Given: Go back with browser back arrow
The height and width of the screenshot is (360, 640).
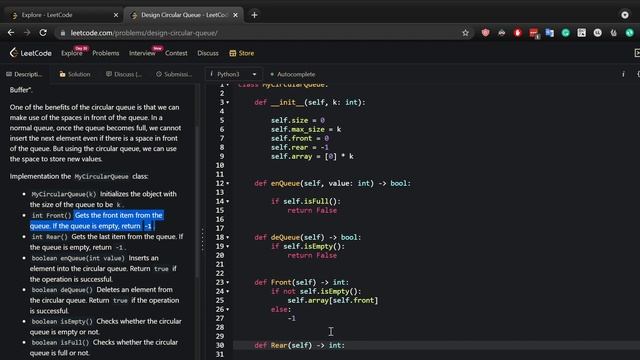Looking at the screenshot, I should click(11, 33).
